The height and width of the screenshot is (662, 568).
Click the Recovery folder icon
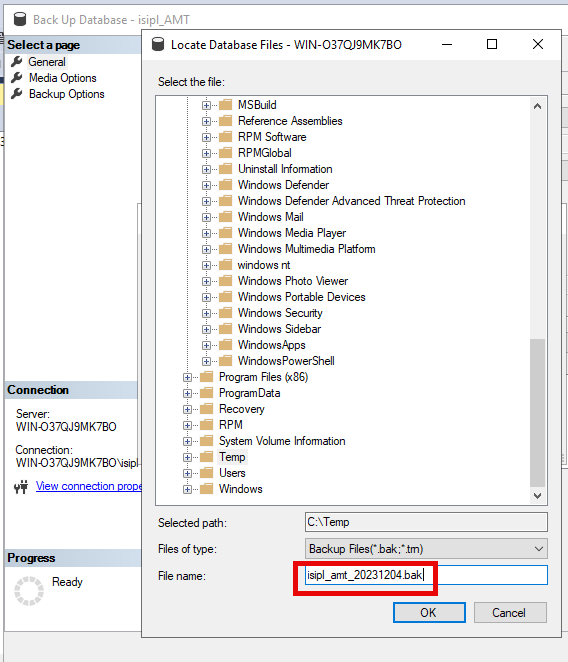(207, 409)
